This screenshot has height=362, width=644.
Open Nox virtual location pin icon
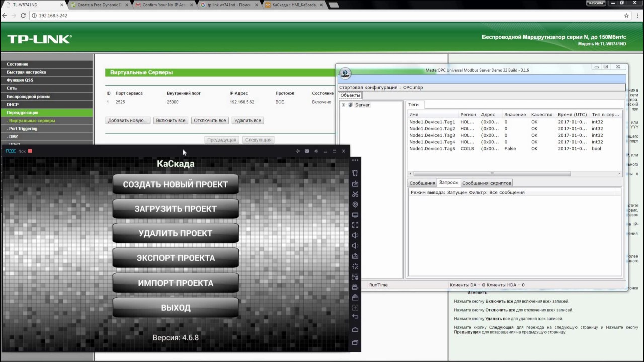click(355, 204)
